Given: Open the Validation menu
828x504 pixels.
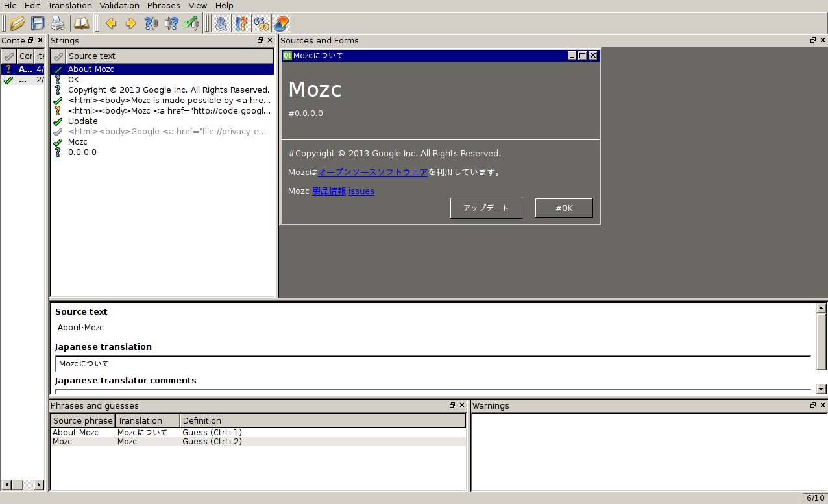Looking at the screenshot, I should coord(119,6).
